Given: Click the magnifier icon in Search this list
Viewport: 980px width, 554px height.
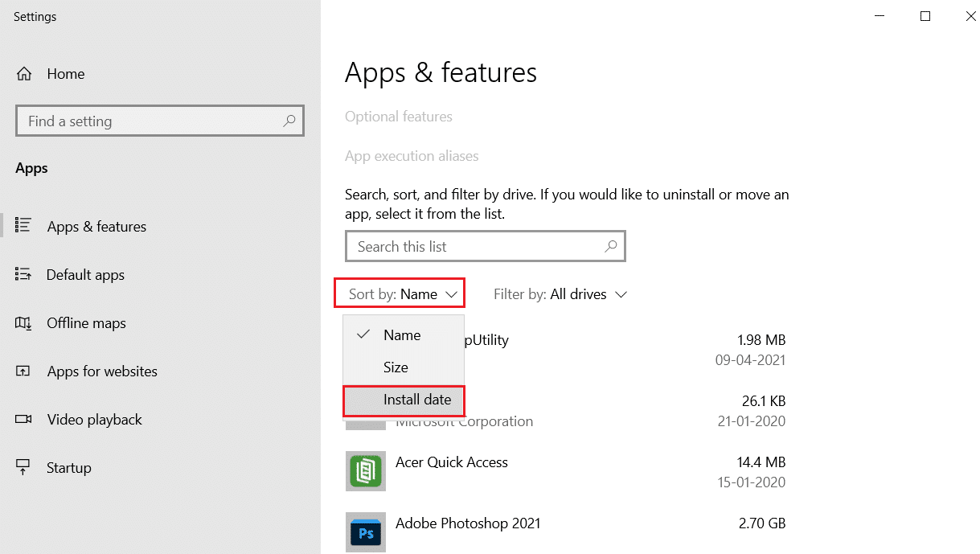Looking at the screenshot, I should [x=611, y=246].
